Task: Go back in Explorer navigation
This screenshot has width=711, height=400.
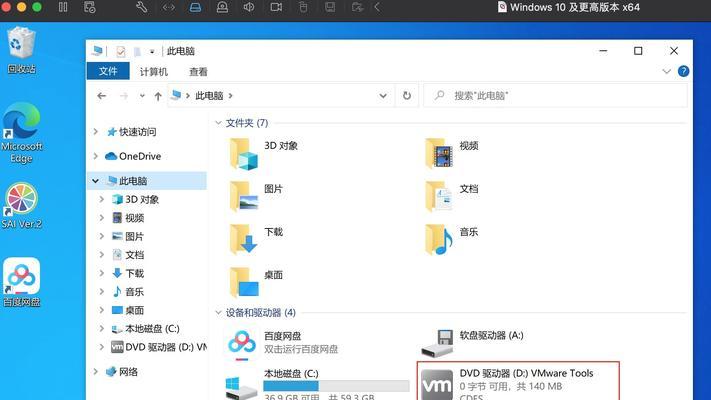Action: point(102,96)
